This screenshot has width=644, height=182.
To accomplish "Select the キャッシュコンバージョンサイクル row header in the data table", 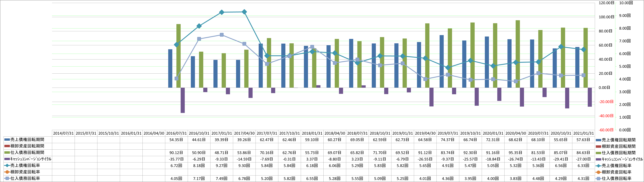I will pos(28,159).
